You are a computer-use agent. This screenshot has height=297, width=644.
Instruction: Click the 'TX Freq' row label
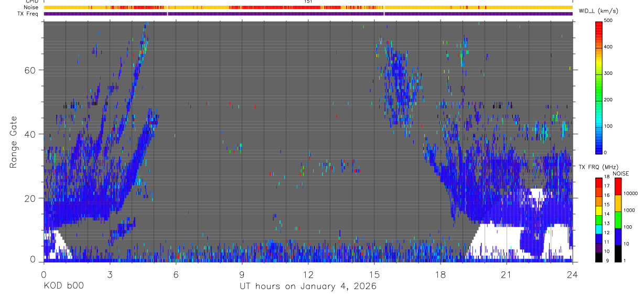[28, 14]
